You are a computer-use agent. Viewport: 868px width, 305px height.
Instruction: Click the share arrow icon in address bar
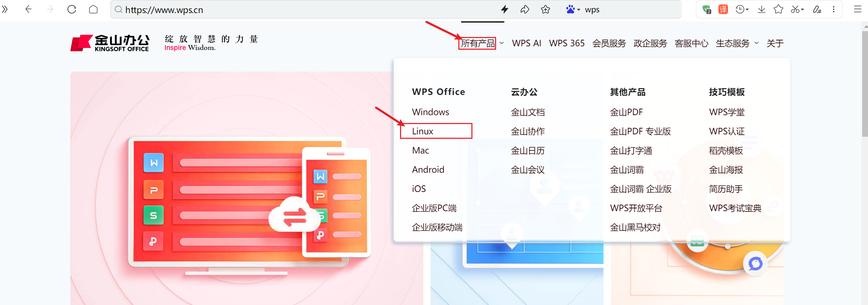tap(525, 9)
